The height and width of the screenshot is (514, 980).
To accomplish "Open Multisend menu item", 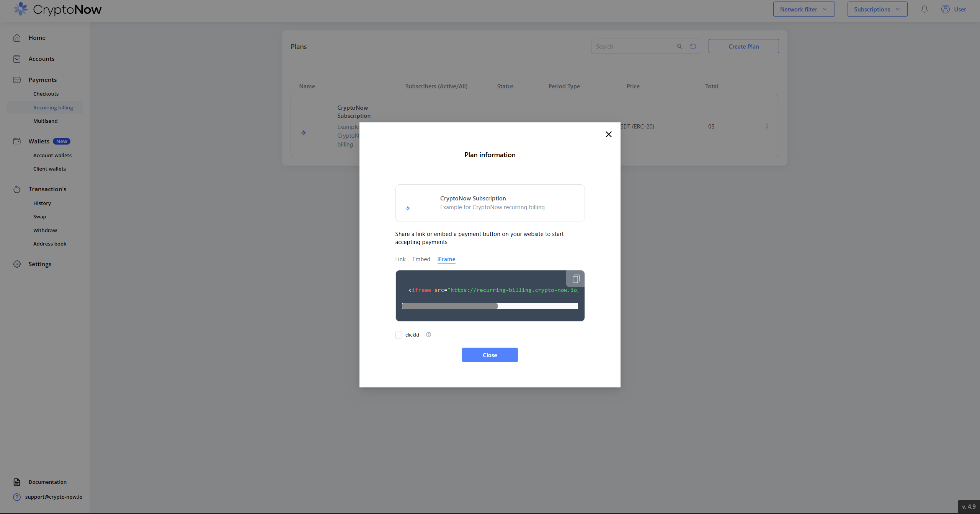I will coord(45,121).
